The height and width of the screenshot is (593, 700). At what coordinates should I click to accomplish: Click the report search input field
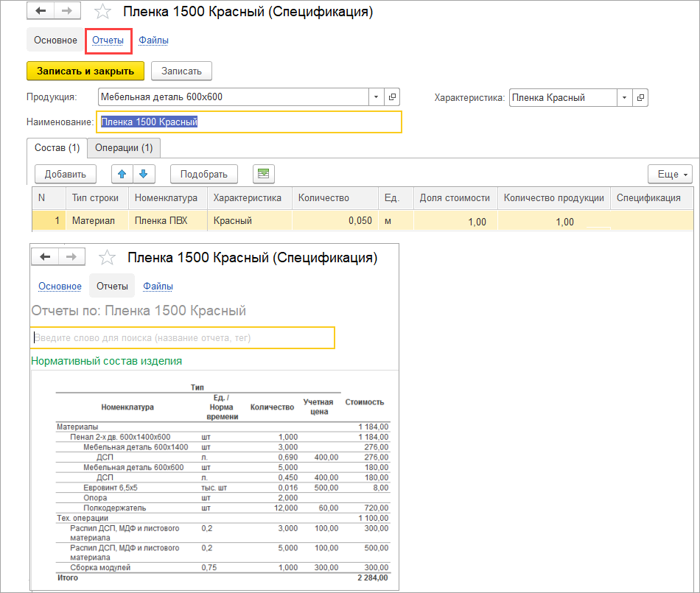pos(183,338)
